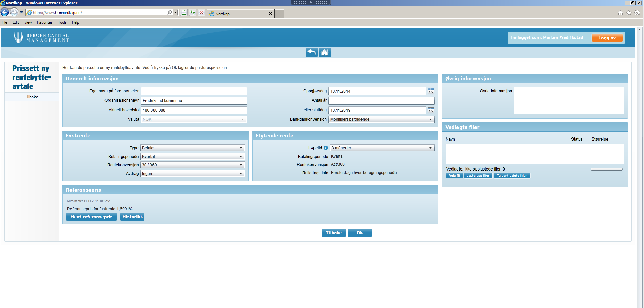The width and height of the screenshot is (644, 308).
Task: Open the Edit menu
Action: (16, 22)
